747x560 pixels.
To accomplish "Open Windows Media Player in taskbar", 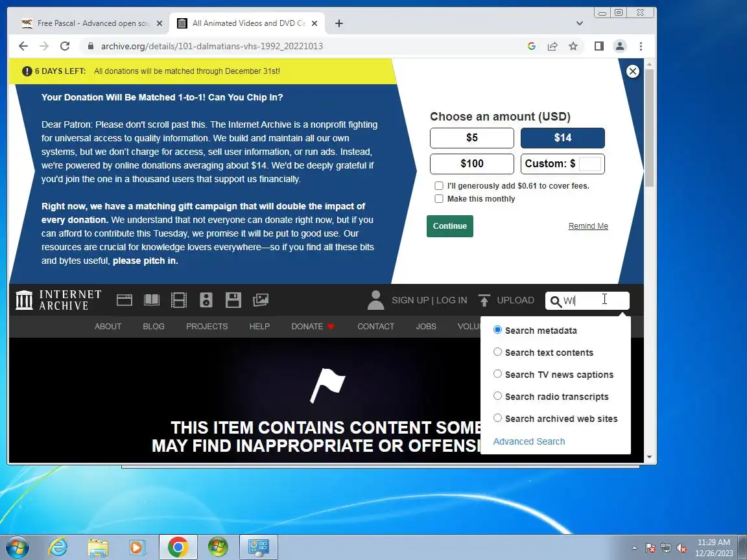I will (x=137, y=547).
